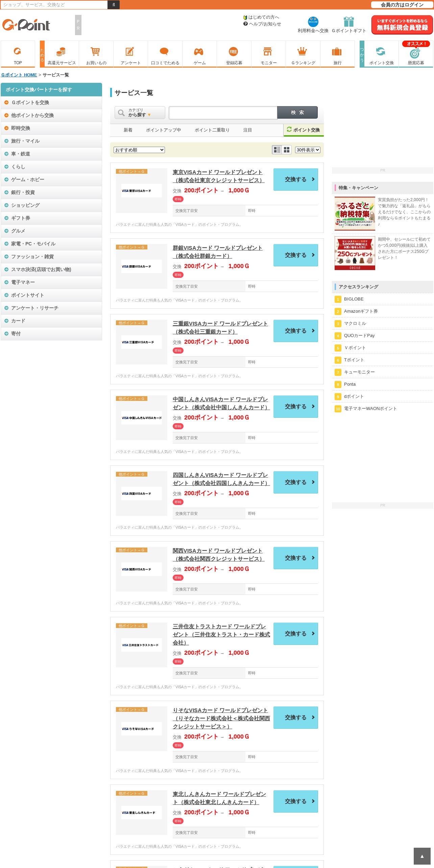The height and width of the screenshot is (868, 434).
Task: Select the ポイントアップ中 tab
Action: (164, 130)
